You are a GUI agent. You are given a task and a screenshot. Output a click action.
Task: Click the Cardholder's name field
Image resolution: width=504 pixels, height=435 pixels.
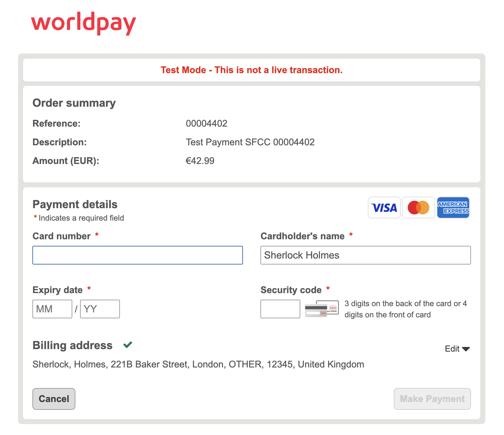pos(365,255)
